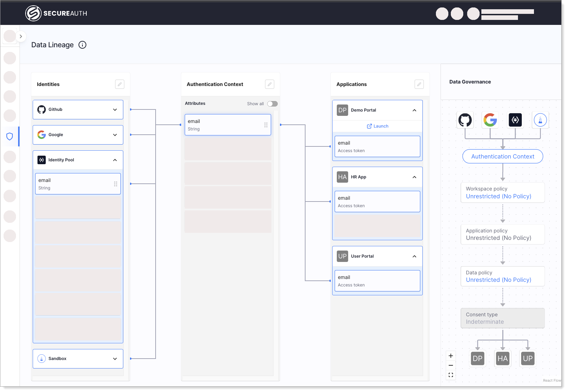The height and width of the screenshot is (392, 567).
Task: Click the Google logo in Identities
Action: [x=42, y=135]
